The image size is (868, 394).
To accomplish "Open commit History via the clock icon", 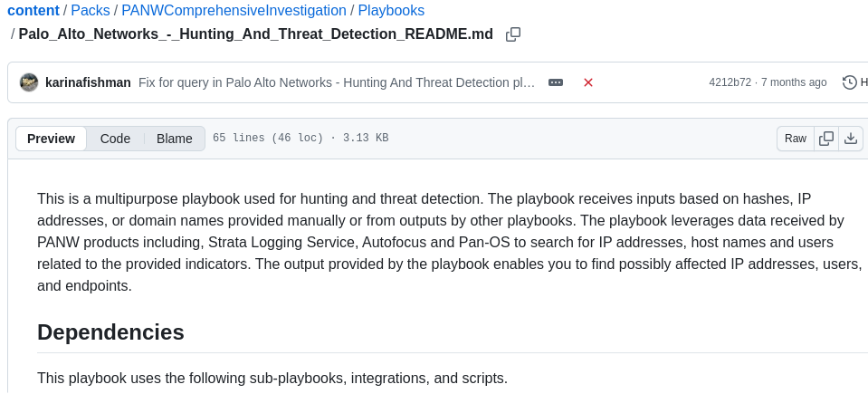I will (852, 82).
